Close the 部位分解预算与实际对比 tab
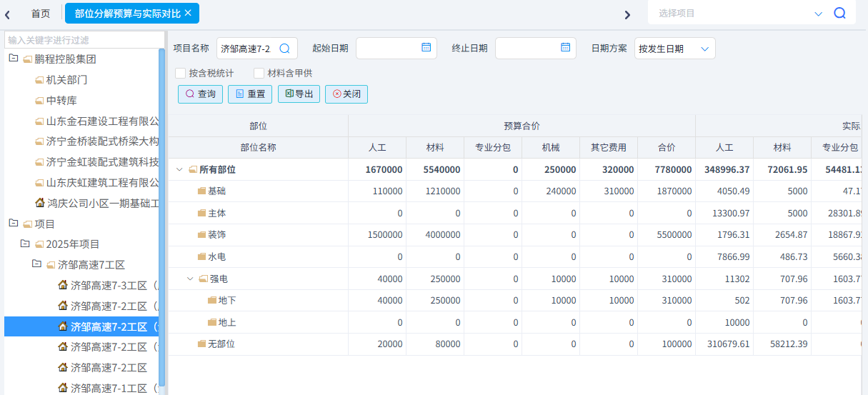This screenshot has height=395, width=868. [x=188, y=13]
